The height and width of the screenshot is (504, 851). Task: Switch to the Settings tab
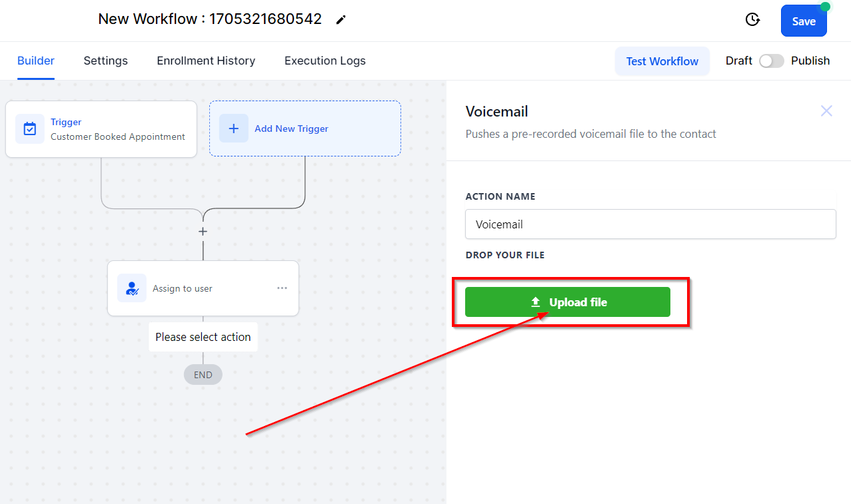(x=105, y=61)
